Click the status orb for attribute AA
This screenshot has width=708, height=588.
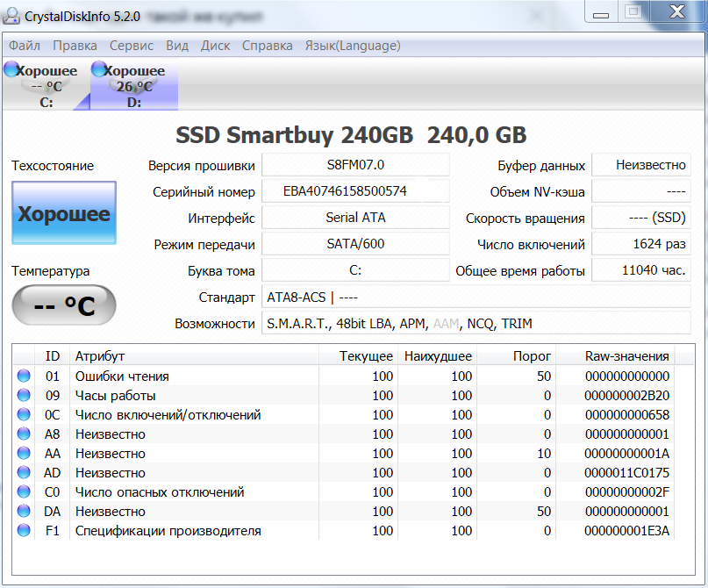(x=24, y=453)
